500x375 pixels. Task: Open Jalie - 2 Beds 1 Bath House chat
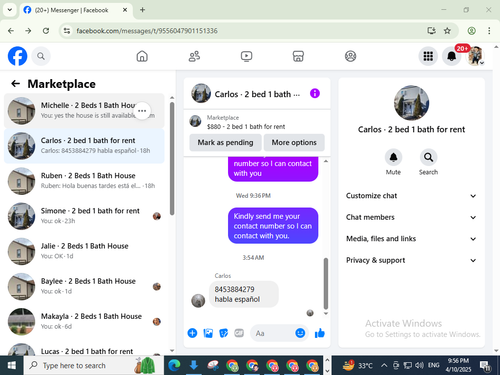point(84,251)
